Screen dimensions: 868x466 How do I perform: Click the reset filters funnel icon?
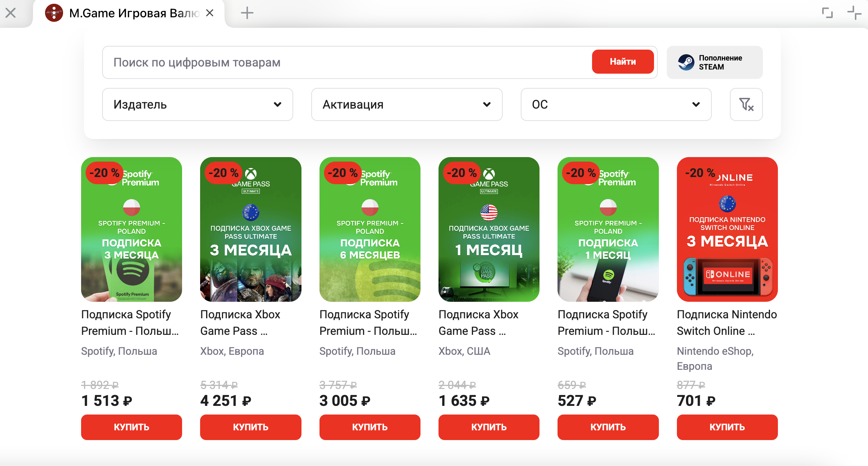(746, 104)
